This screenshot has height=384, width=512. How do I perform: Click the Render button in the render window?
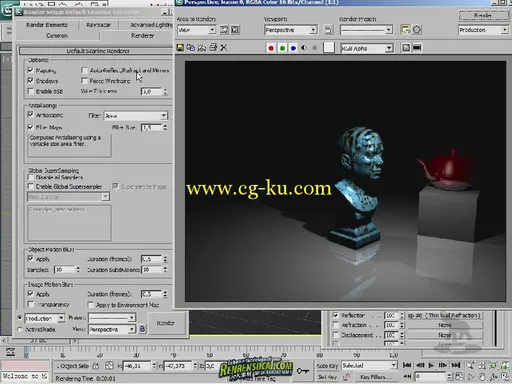483,15
